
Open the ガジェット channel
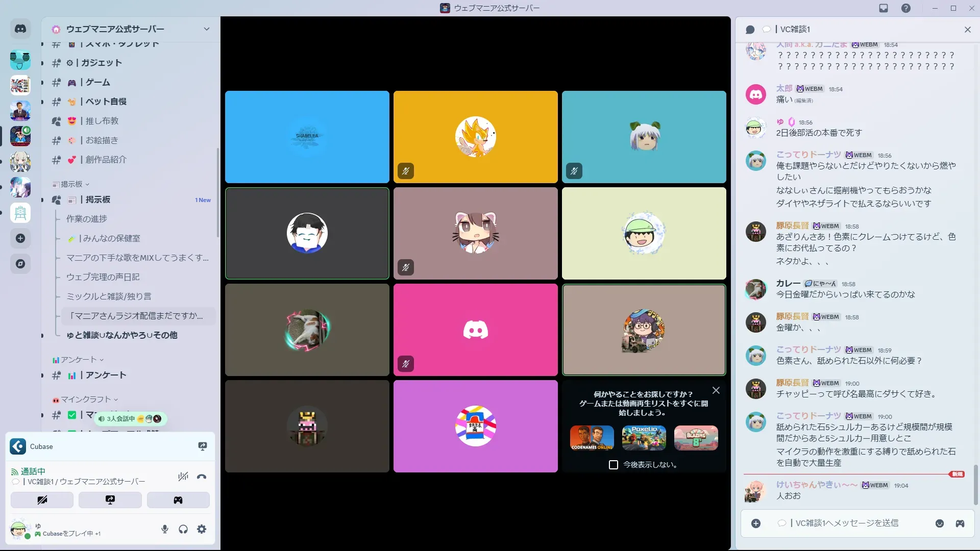(101, 63)
